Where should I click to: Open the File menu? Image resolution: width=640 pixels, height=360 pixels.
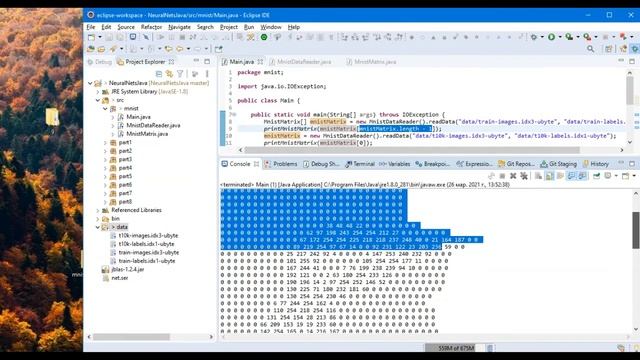[91, 27]
